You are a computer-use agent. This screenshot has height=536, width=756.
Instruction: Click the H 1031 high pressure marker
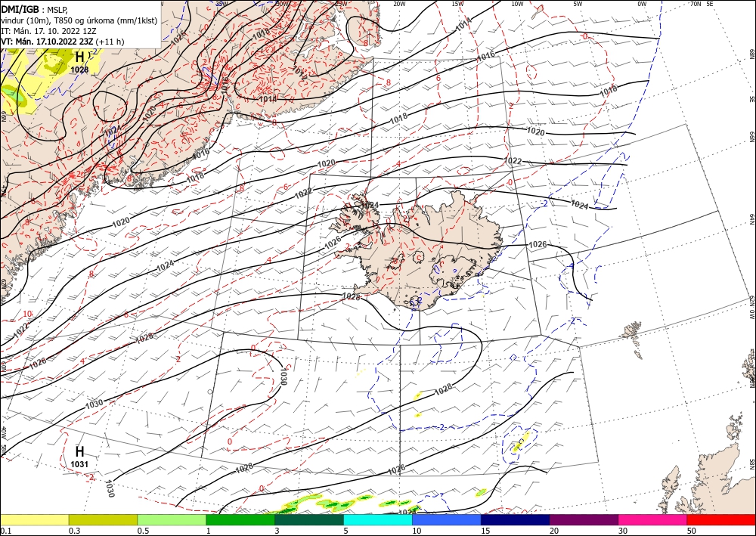79,457
